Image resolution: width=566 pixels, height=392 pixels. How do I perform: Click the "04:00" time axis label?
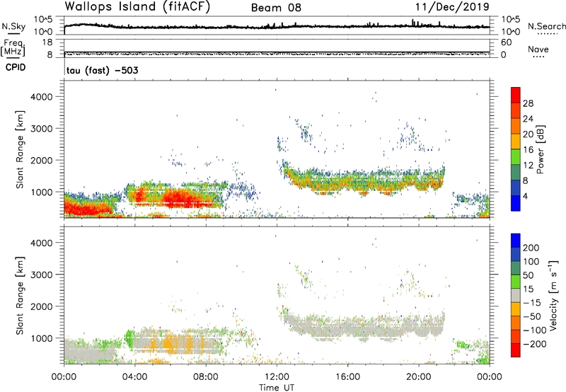pos(134,376)
